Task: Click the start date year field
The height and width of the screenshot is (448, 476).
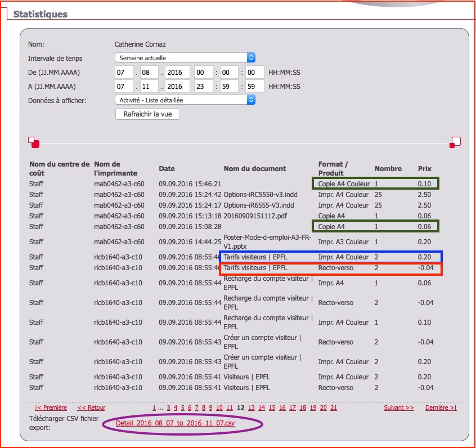Action: (177, 72)
